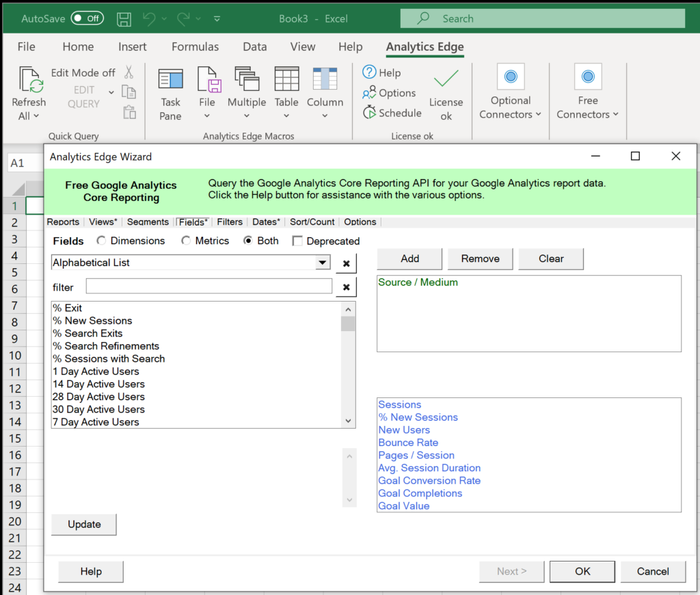Screen dimensions: 700x595
Task: Open the Reports wizard tab
Action: (x=63, y=222)
